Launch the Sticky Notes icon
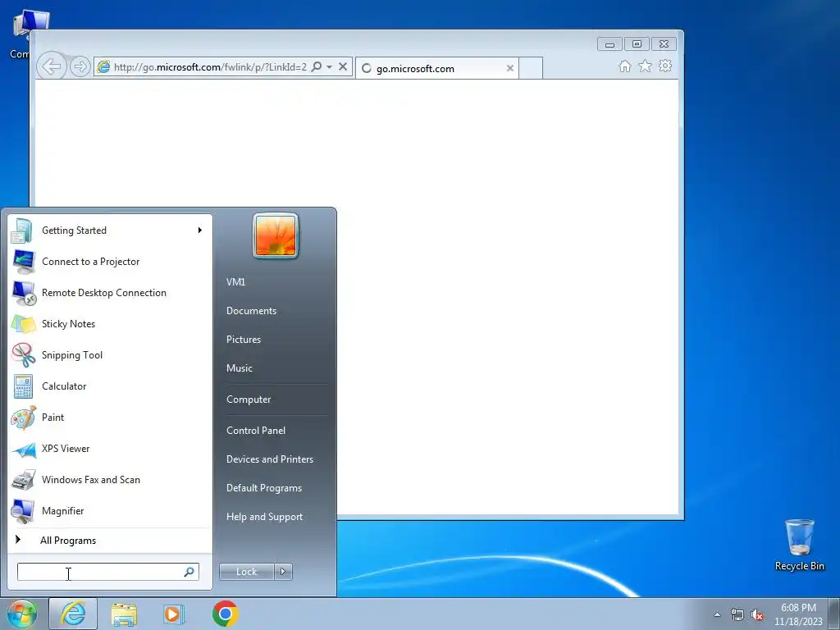 point(23,324)
